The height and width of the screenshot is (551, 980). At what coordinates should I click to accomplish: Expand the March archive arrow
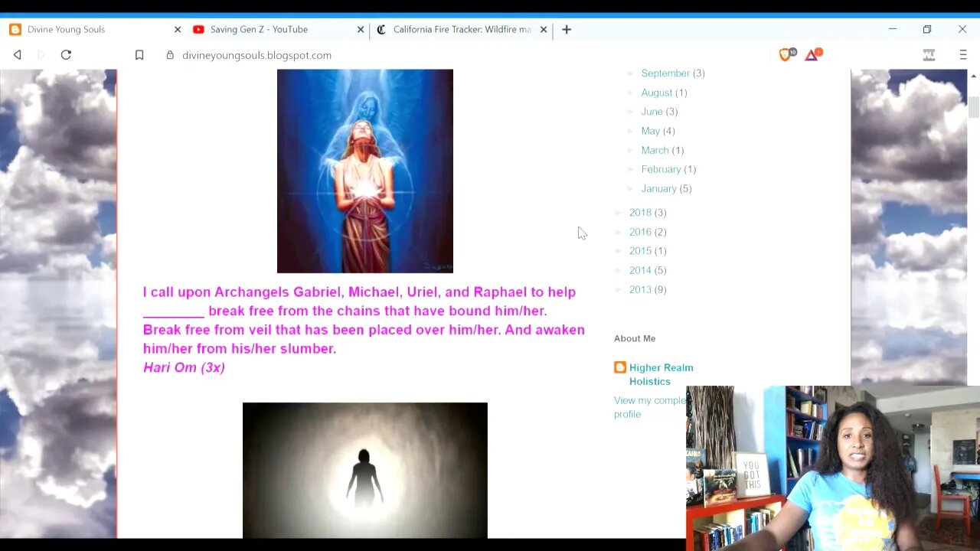(x=631, y=150)
